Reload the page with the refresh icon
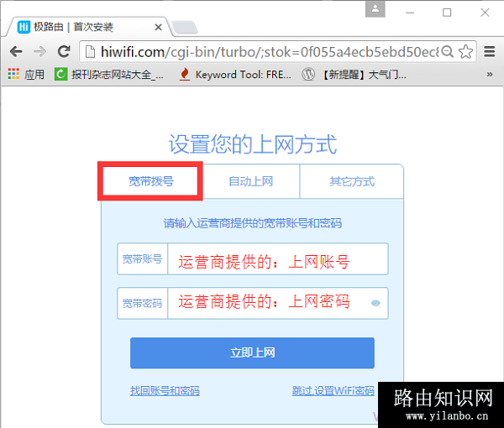 [64, 51]
